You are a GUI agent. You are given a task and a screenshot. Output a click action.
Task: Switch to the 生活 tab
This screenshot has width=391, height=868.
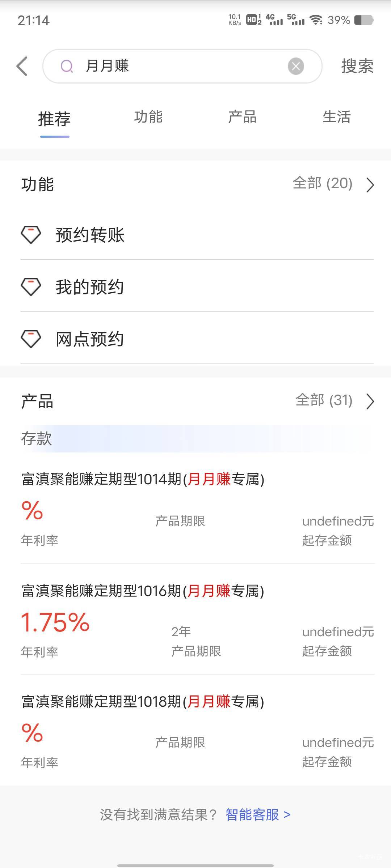[x=337, y=117]
